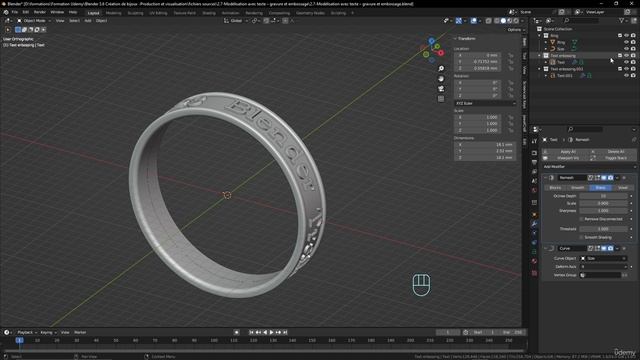Collapse the Remesh modifier panel
Viewport: 640px width, 360px height.
[x=546, y=178]
